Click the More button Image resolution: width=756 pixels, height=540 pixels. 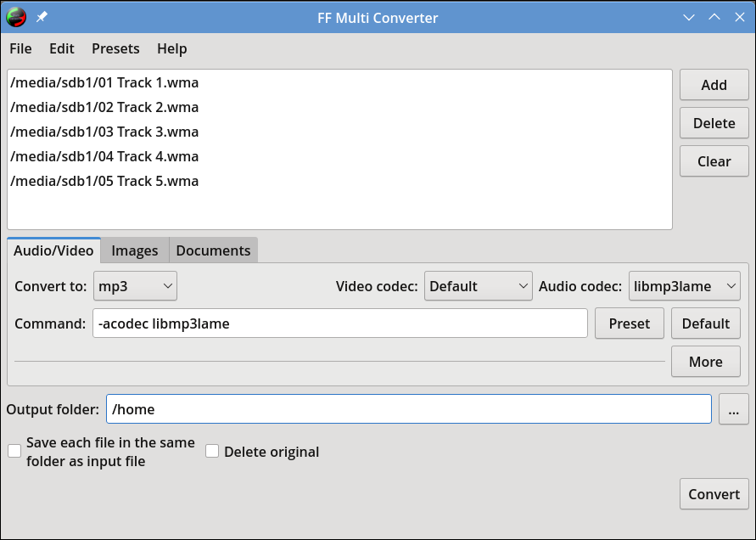point(705,362)
